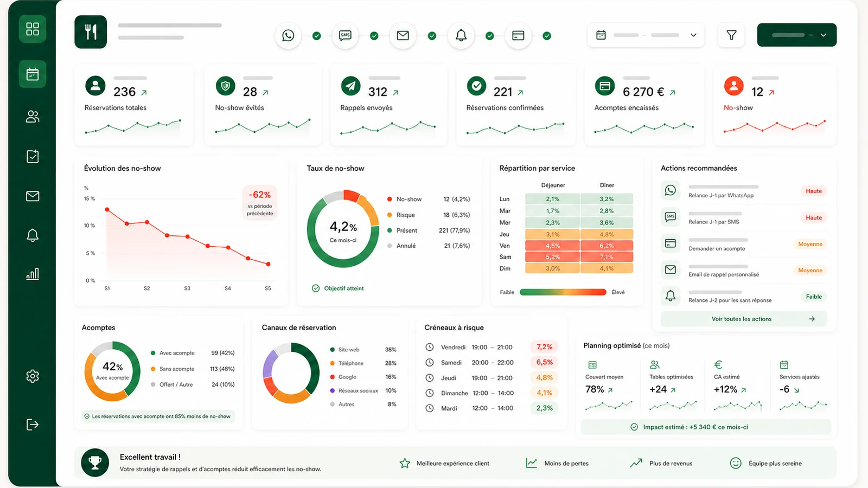This screenshot has height=488, width=868.
Task: Click the logout icon in sidebar
Action: 33,424
